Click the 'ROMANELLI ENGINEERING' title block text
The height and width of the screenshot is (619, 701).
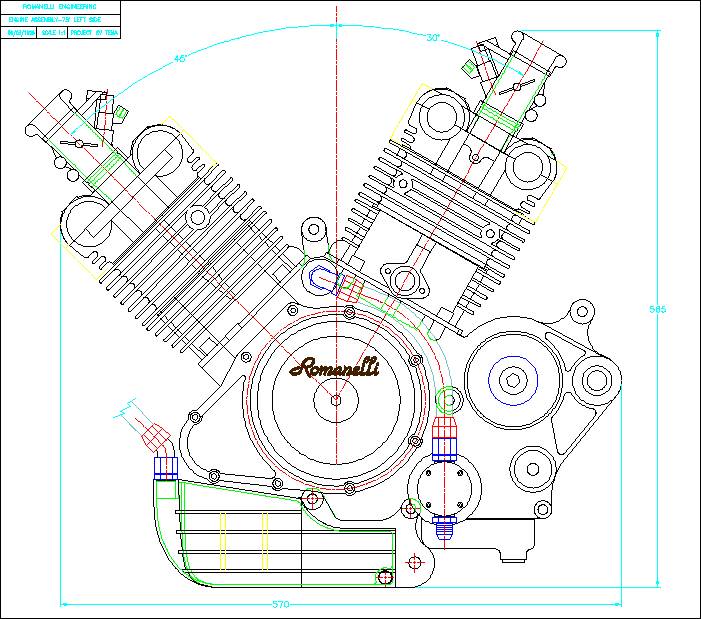point(59,7)
